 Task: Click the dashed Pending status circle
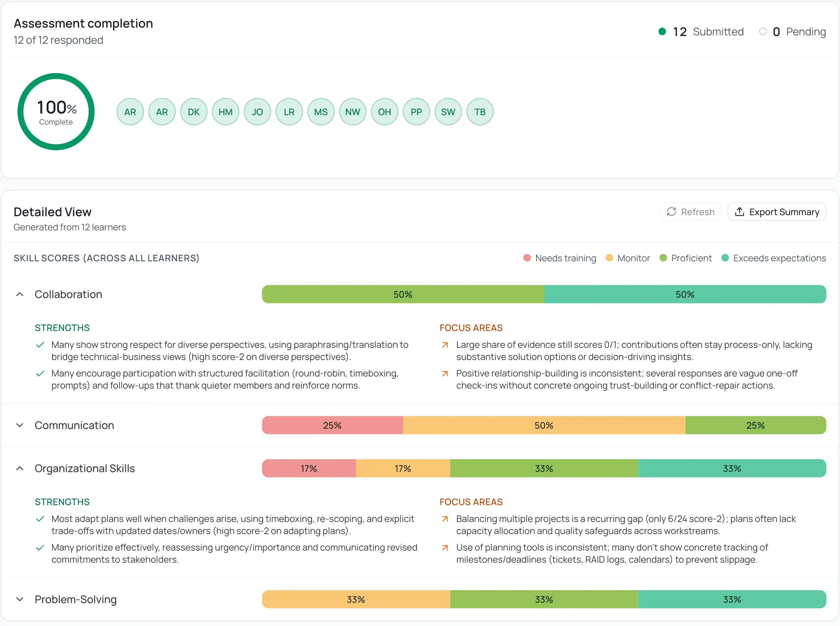pyautogui.click(x=763, y=31)
